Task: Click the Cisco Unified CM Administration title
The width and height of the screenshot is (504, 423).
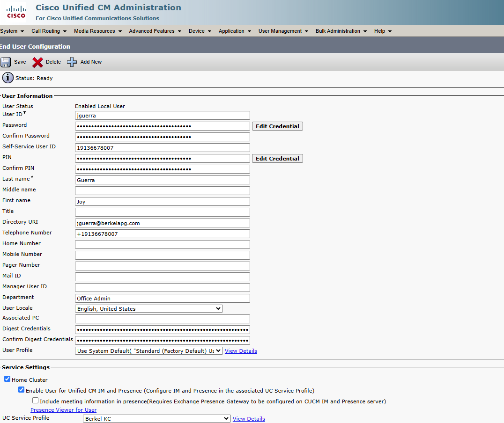Action: tap(108, 7)
